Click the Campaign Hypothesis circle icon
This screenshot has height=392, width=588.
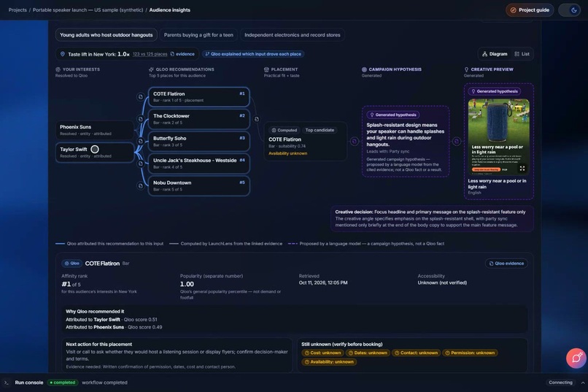[364, 69]
